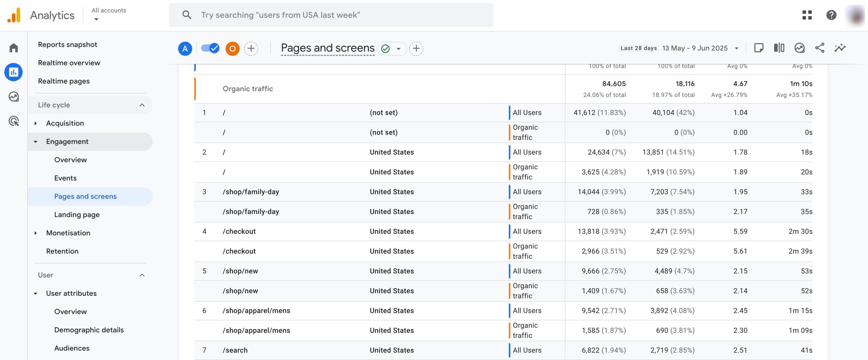Open the report title dropdown arrow
The width and height of the screenshot is (868, 360).
(399, 49)
